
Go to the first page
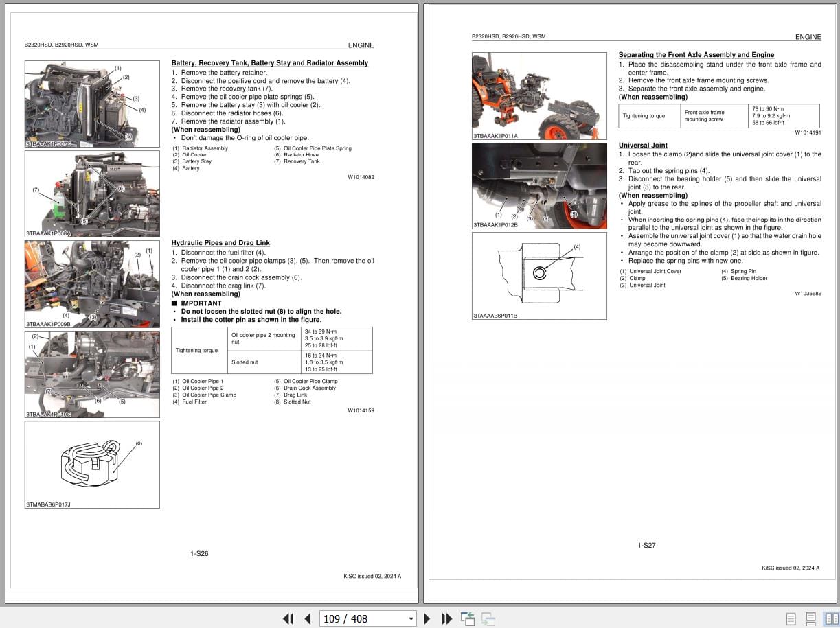coord(288,618)
